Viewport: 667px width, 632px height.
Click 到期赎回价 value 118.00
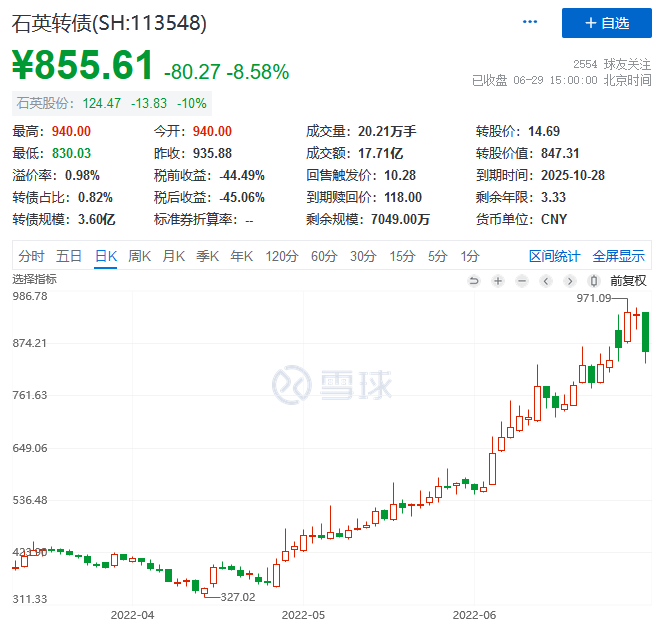point(403,198)
